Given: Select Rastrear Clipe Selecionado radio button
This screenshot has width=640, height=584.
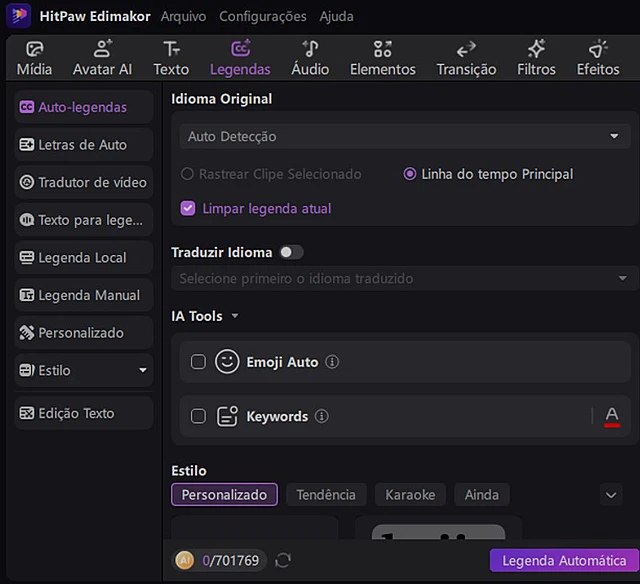Looking at the screenshot, I should click(187, 174).
